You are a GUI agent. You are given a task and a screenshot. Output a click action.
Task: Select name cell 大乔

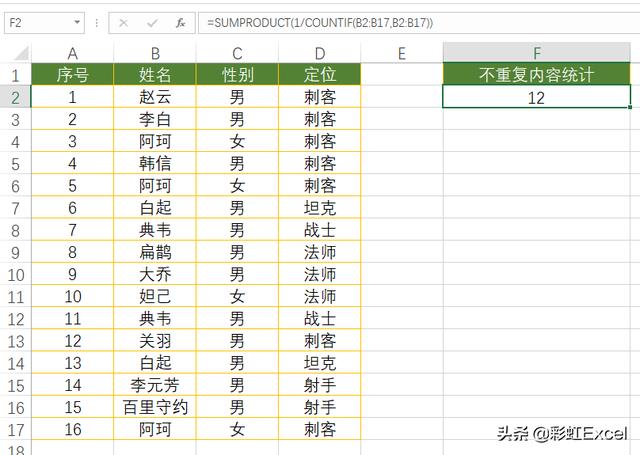click(155, 274)
